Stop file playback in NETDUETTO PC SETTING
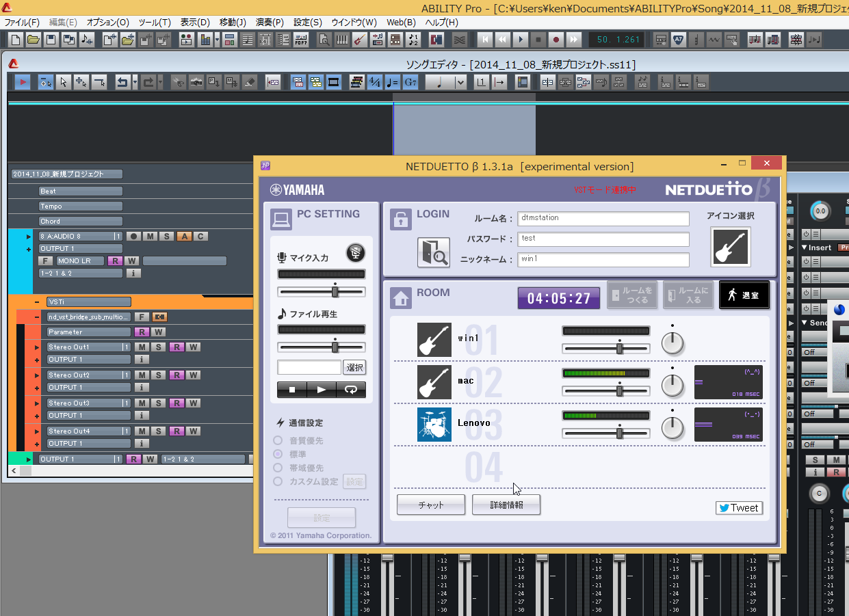Screen dimensions: 849x616 292,390
